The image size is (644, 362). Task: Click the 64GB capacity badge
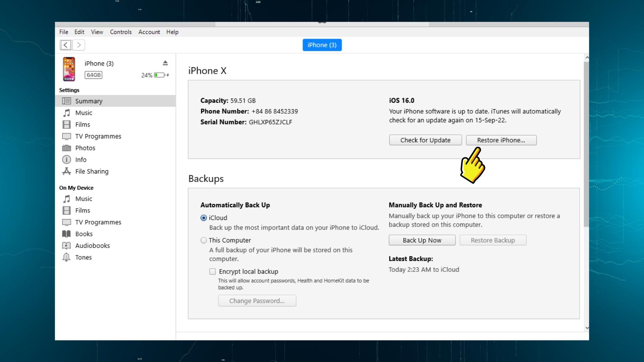coord(94,75)
